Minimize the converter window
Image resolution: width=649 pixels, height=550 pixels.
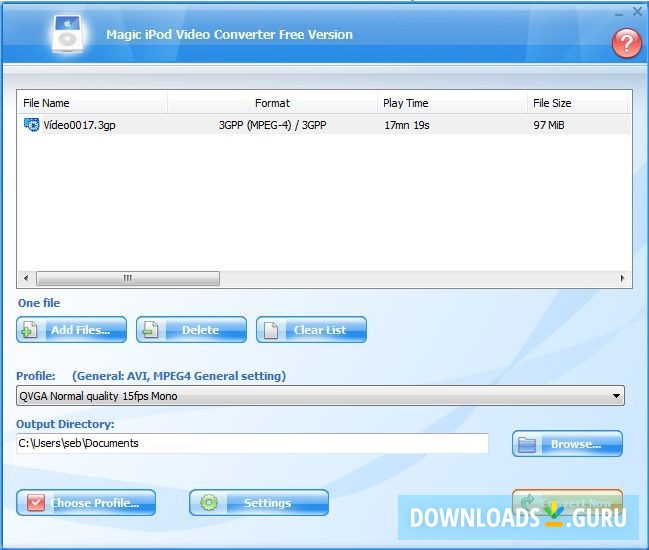(619, 14)
